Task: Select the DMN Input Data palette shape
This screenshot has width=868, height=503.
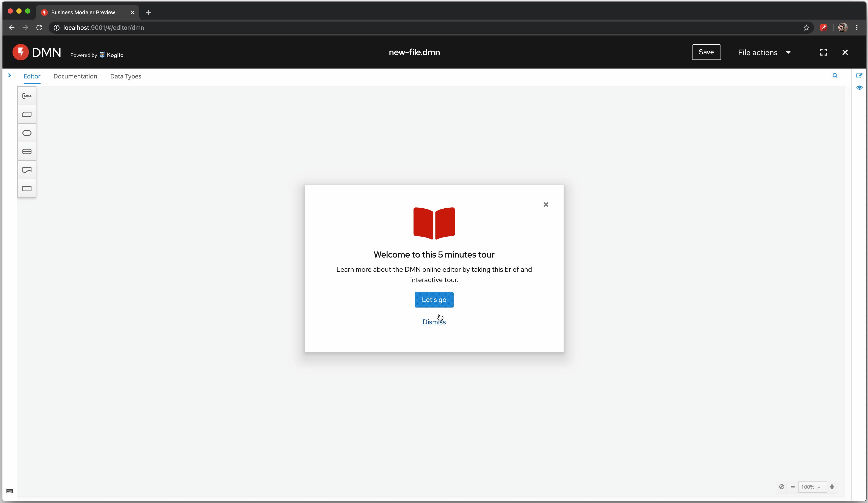Action: point(27,133)
